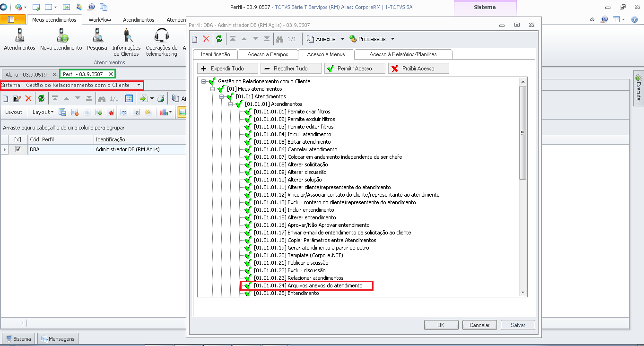Image resolution: width=644 pixels, height=346 pixels.
Task: Collapse [01.01.01] Atendimentos tree node
Action: pos(230,104)
